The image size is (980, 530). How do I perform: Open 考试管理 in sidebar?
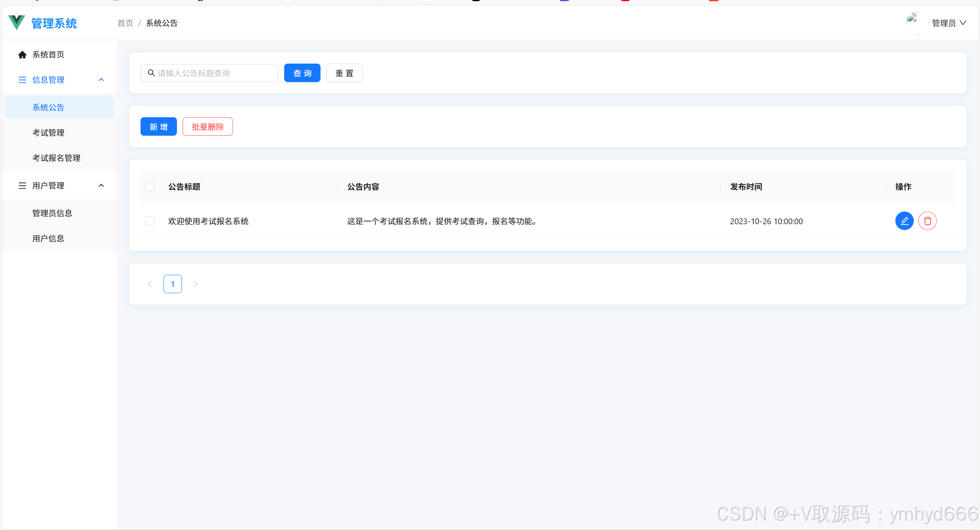coord(48,133)
